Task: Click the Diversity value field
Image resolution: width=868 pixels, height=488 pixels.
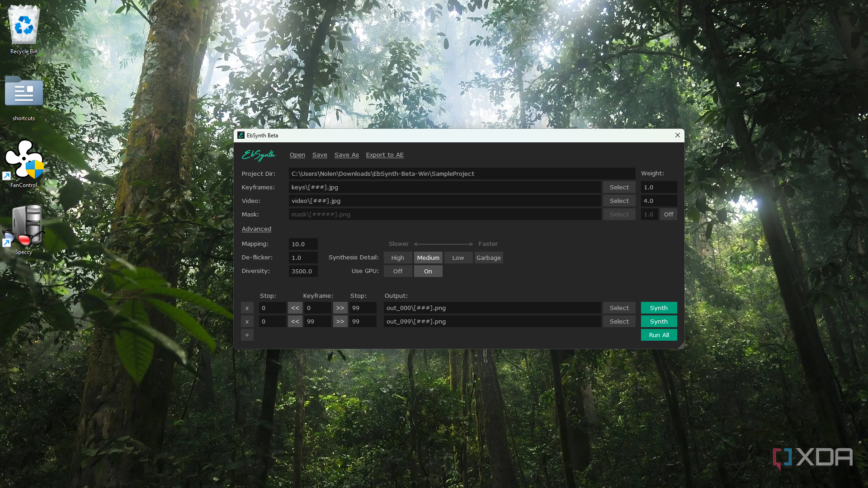Action: tap(303, 272)
